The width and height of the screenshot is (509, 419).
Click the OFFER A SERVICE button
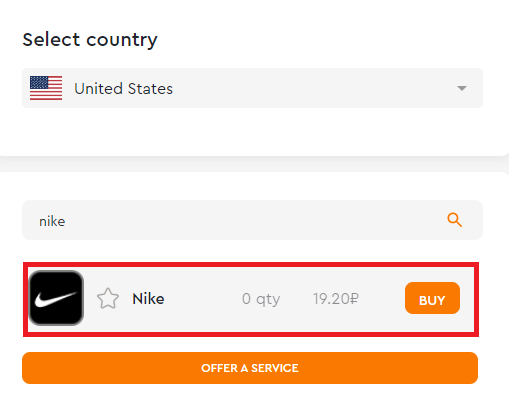[250, 368]
